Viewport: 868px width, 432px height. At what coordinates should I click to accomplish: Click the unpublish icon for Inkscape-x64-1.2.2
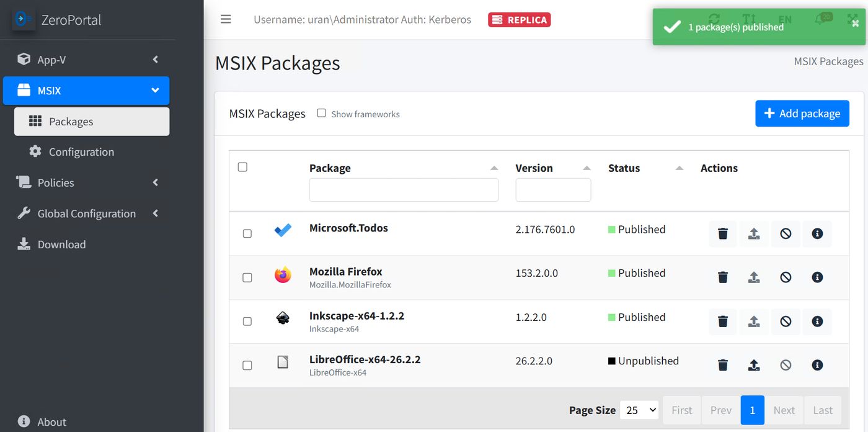[786, 322]
